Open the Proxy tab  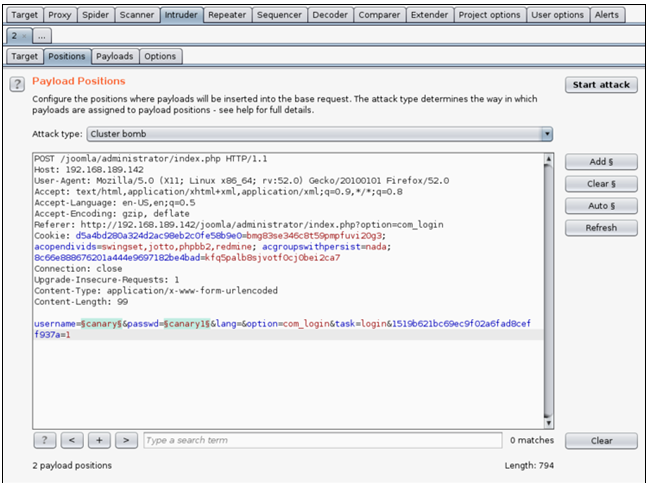point(60,15)
